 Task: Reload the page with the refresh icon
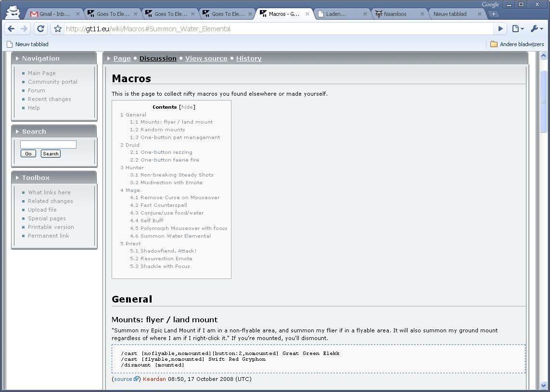tap(41, 29)
